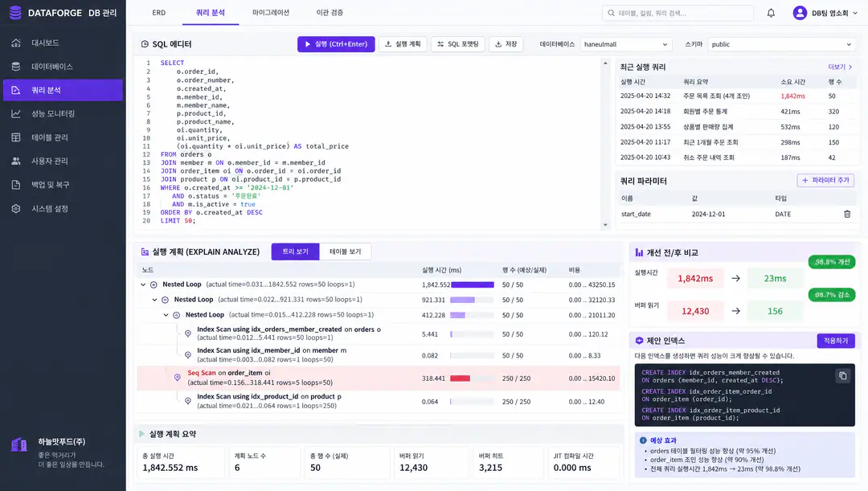Viewport: 868px width, 491px height.
Task: Add a parameter with 파라미터 추가
Action: click(x=825, y=181)
